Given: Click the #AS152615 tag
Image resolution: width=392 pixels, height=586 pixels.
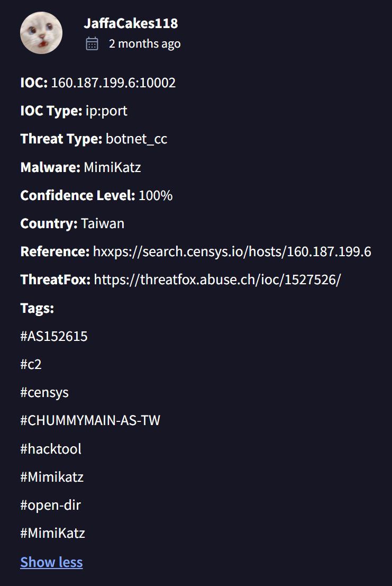Looking at the screenshot, I should 54,336.
